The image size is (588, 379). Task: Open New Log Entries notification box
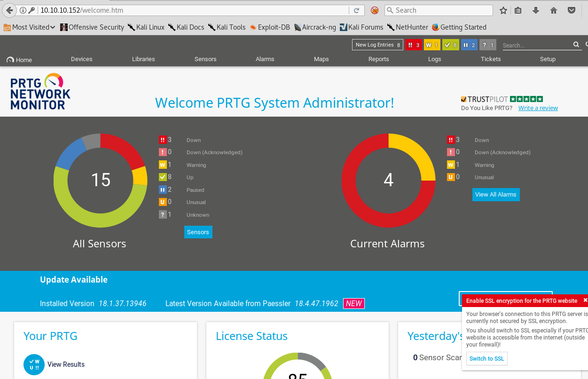(x=377, y=45)
